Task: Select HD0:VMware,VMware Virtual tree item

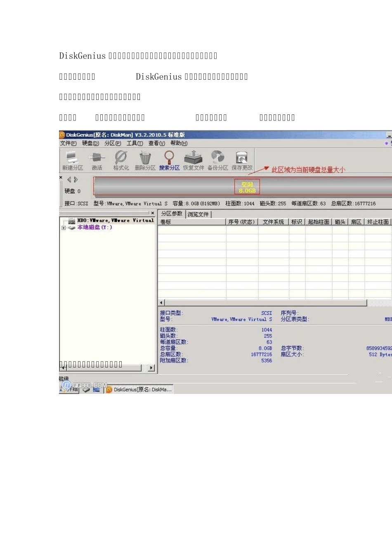Action: [115, 221]
